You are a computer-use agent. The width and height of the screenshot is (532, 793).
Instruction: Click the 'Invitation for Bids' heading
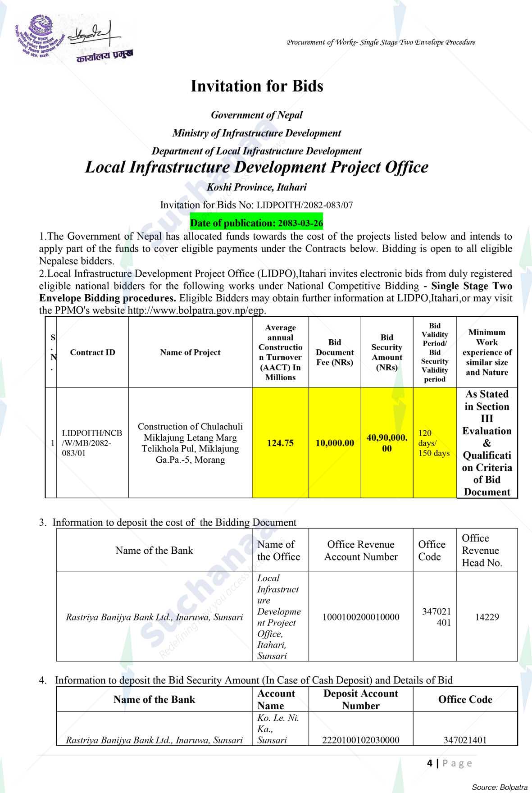pos(257,86)
